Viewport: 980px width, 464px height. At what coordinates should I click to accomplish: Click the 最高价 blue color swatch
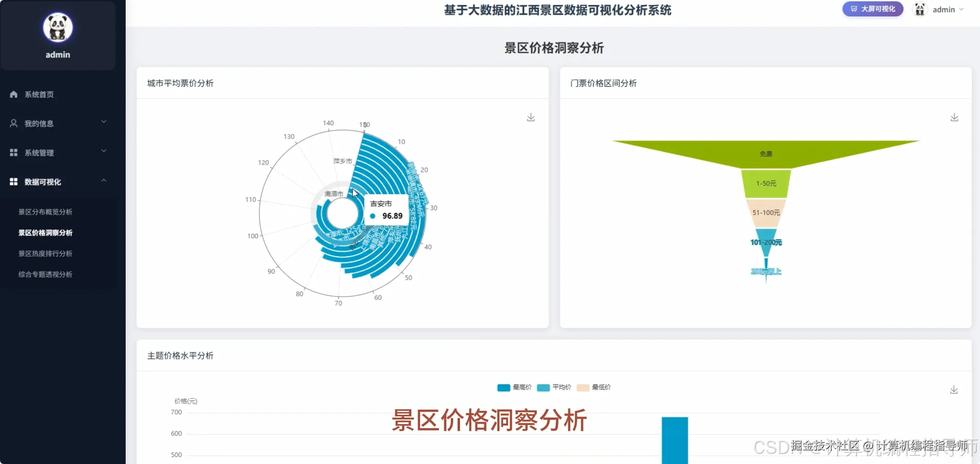coord(503,387)
